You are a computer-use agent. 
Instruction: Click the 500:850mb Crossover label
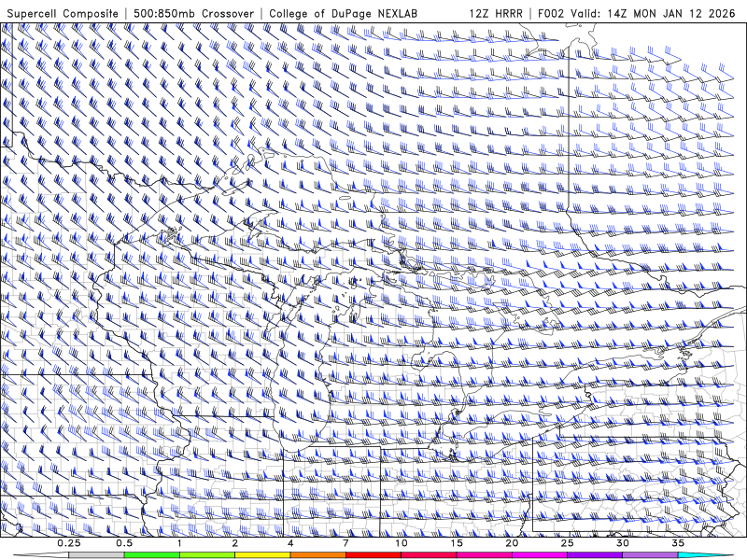point(193,13)
